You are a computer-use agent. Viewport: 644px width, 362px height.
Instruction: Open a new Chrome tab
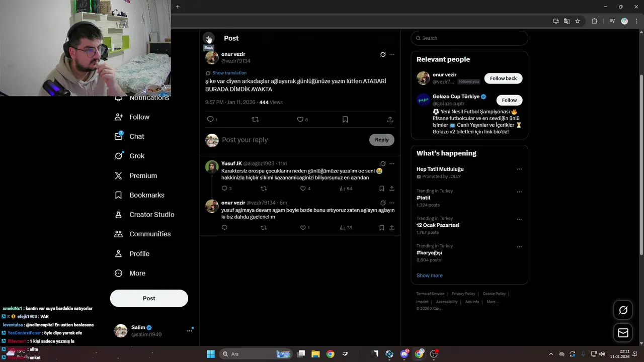178,7
